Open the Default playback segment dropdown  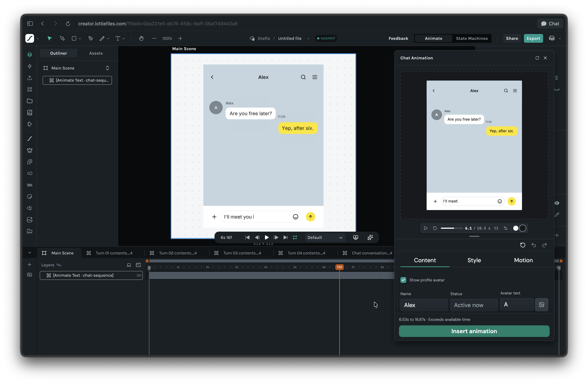325,237
